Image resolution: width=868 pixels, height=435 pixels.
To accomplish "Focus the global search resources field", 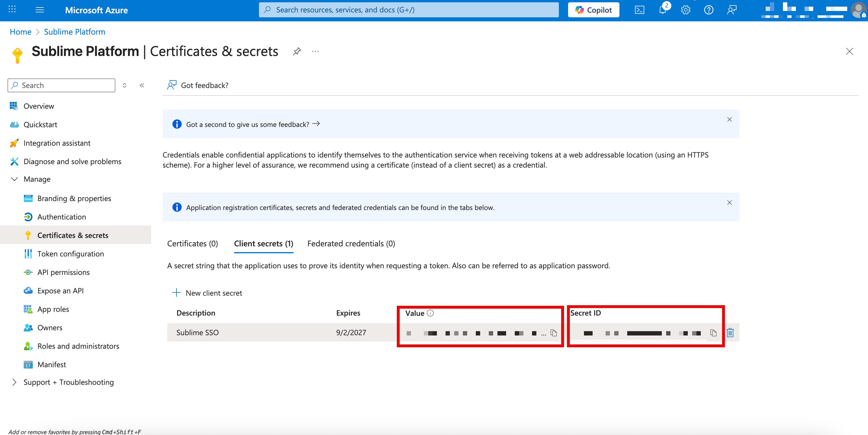I will 409,10.
